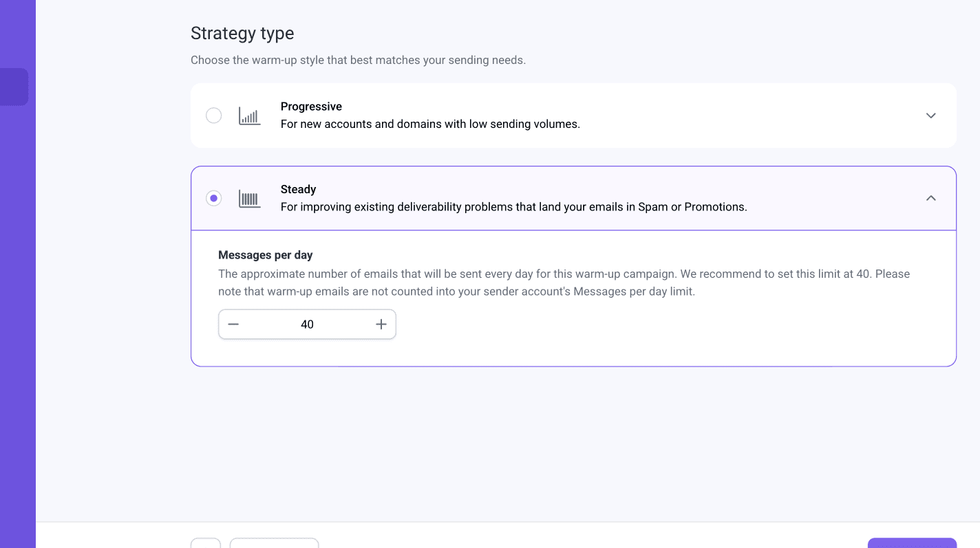This screenshot has height=548, width=980.
Task: Click the Progressive strategy title
Action: point(311,107)
